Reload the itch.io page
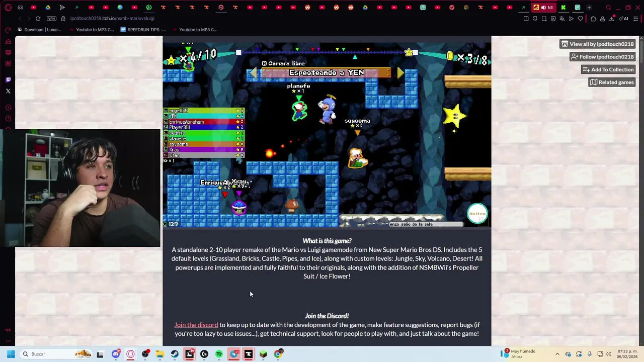This screenshot has width=644, height=362. pos(38,19)
